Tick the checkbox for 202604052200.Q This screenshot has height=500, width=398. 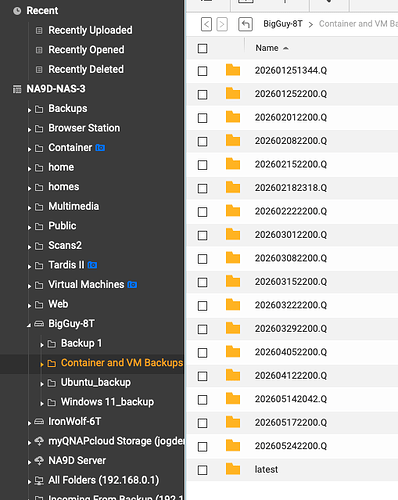pos(202,353)
